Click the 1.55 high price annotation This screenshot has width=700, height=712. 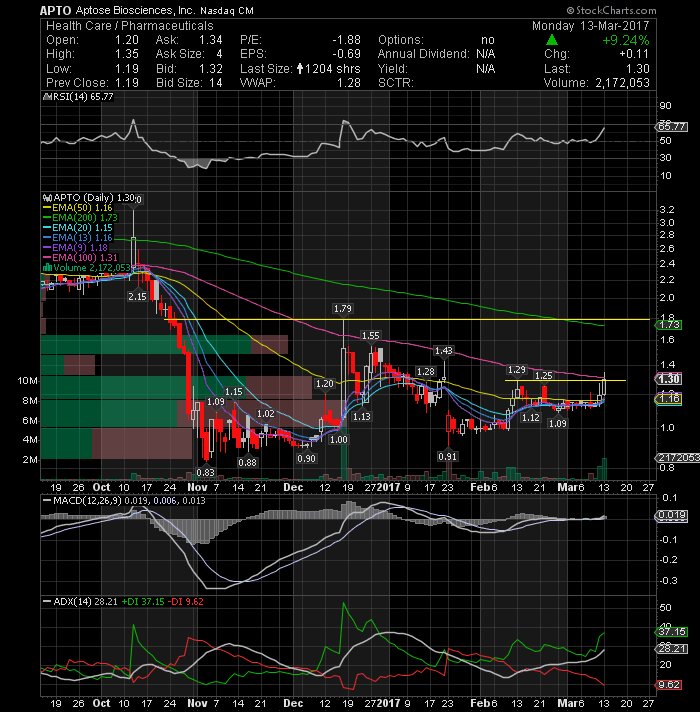tap(370, 336)
